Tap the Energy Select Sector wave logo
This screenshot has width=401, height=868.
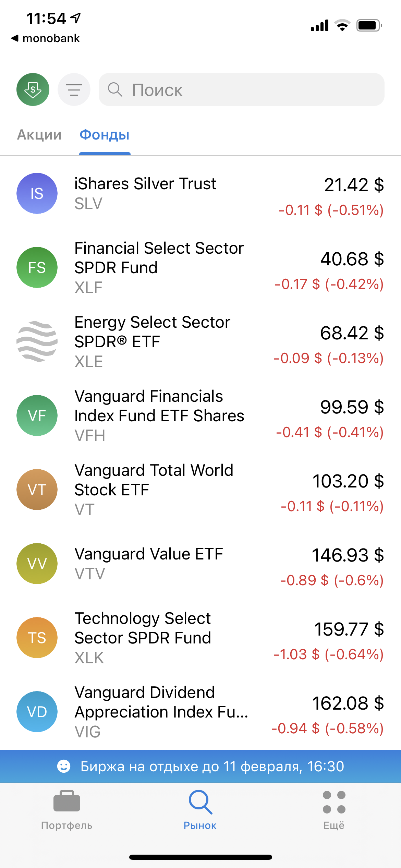tap(37, 341)
